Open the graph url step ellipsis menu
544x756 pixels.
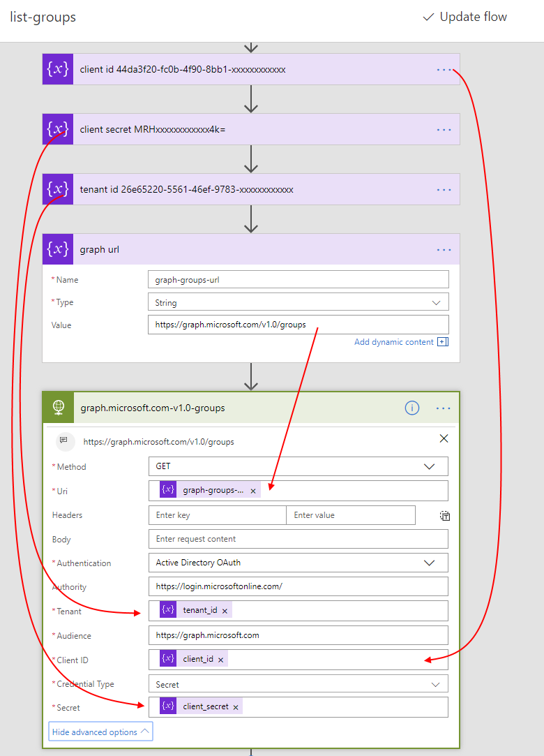click(444, 249)
